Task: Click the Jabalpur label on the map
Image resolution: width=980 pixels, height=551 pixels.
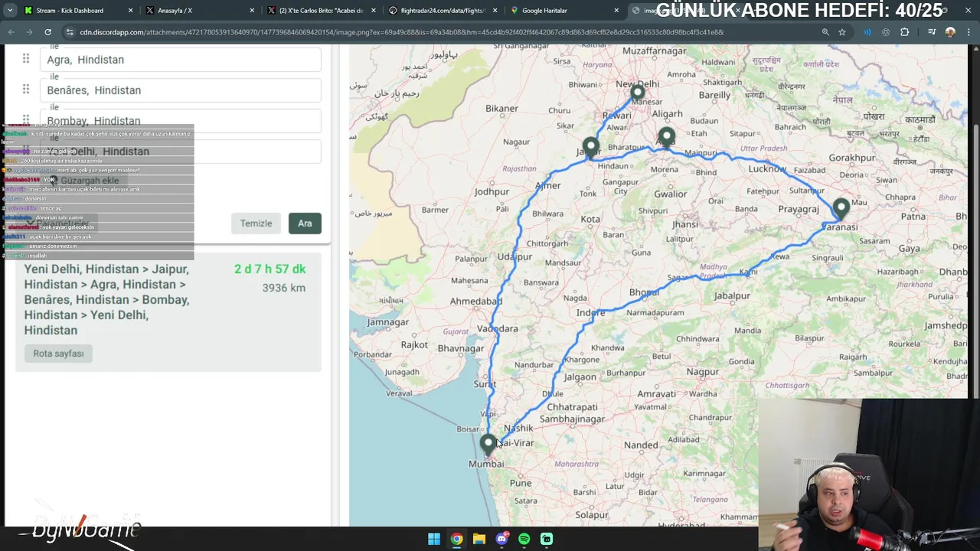Action: [x=732, y=296]
